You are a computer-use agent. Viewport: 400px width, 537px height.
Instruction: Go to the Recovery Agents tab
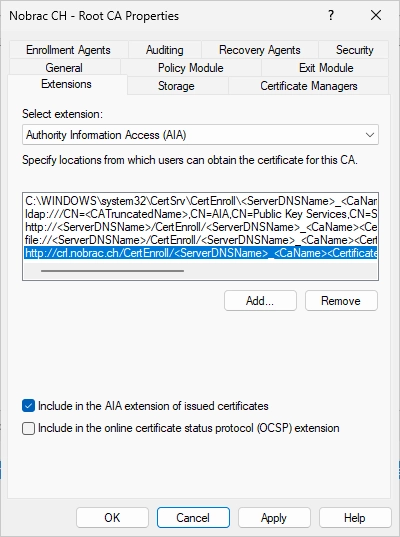point(260,50)
